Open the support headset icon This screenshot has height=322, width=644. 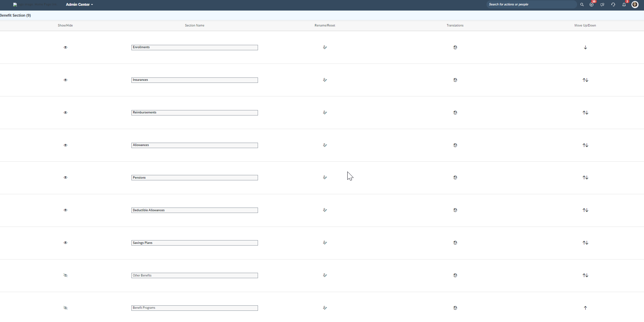613,4
